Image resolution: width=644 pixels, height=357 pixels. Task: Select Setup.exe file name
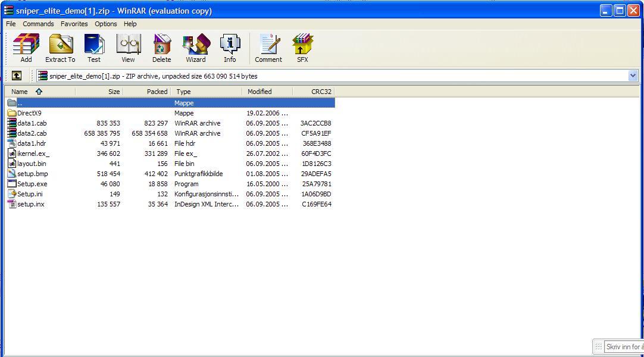32,184
